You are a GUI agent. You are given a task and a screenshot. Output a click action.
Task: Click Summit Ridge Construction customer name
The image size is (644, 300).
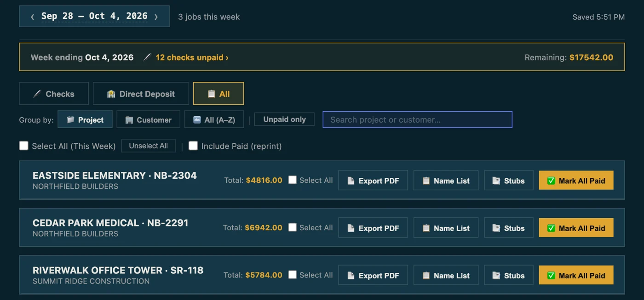click(x=91, y=281)
